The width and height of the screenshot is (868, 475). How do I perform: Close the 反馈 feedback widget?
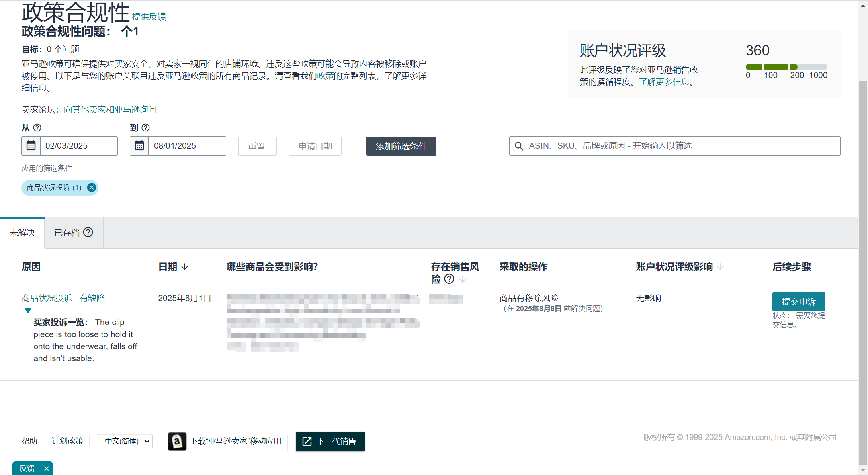tap(47, 469)
